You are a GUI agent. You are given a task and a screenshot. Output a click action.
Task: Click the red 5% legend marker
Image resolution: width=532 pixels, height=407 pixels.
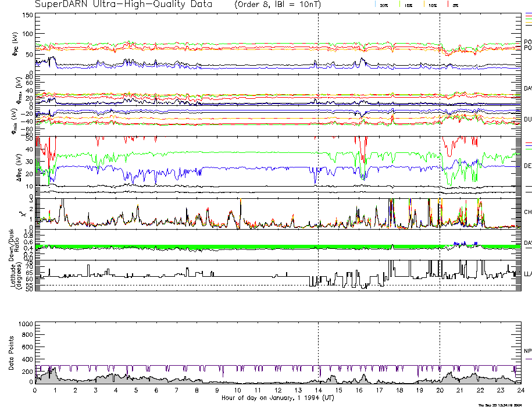[447, 5]
